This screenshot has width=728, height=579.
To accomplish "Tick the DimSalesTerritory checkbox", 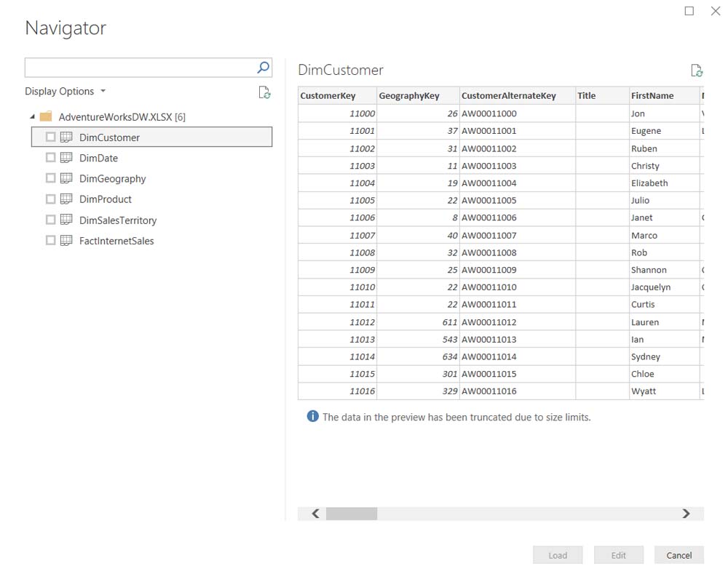I will 50,220.
